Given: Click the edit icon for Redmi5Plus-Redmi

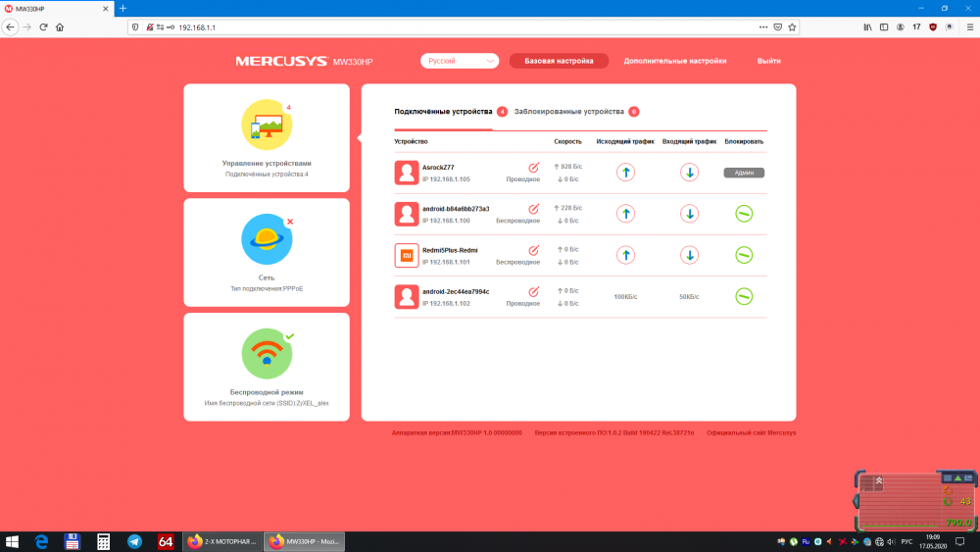Looking at the screenshot, I should (534, 250).
